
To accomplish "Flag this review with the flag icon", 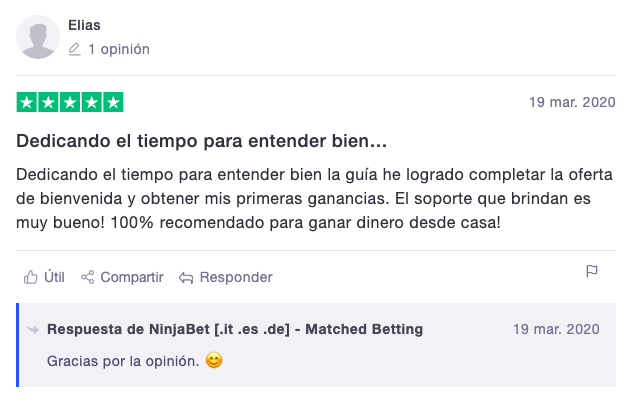I will click(x=592, y=271).
